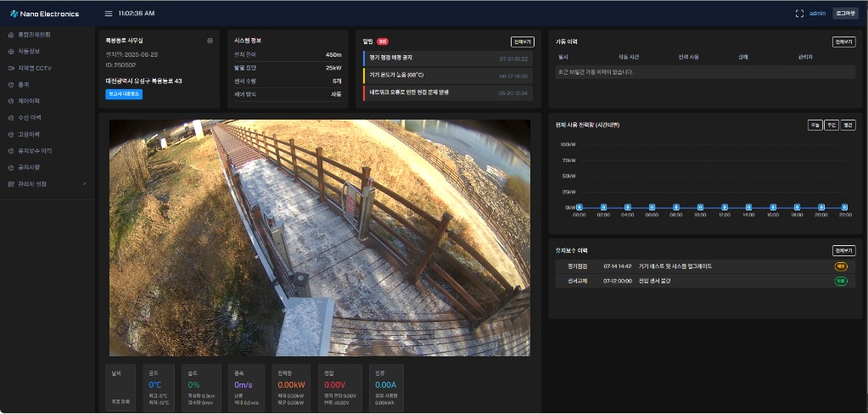Open settings gear on office info card

point(210,41)
